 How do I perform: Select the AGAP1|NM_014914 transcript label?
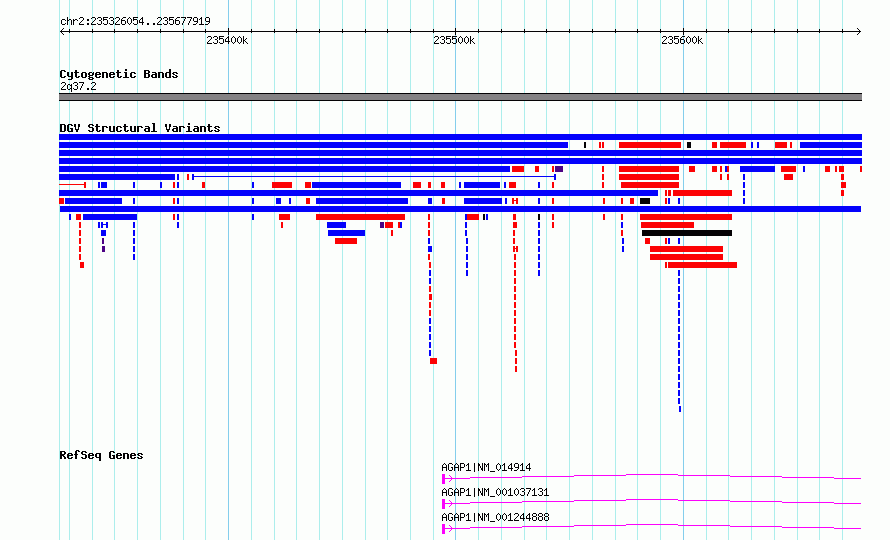(x=486, y=467)
